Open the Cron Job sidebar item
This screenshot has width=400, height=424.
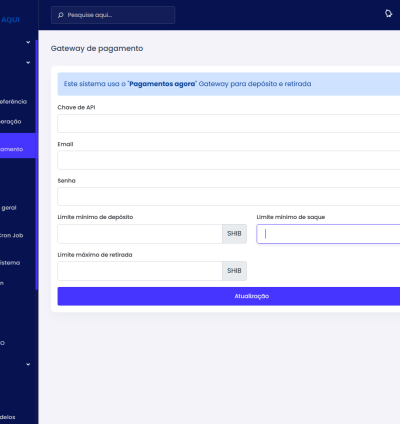point(12,235)
